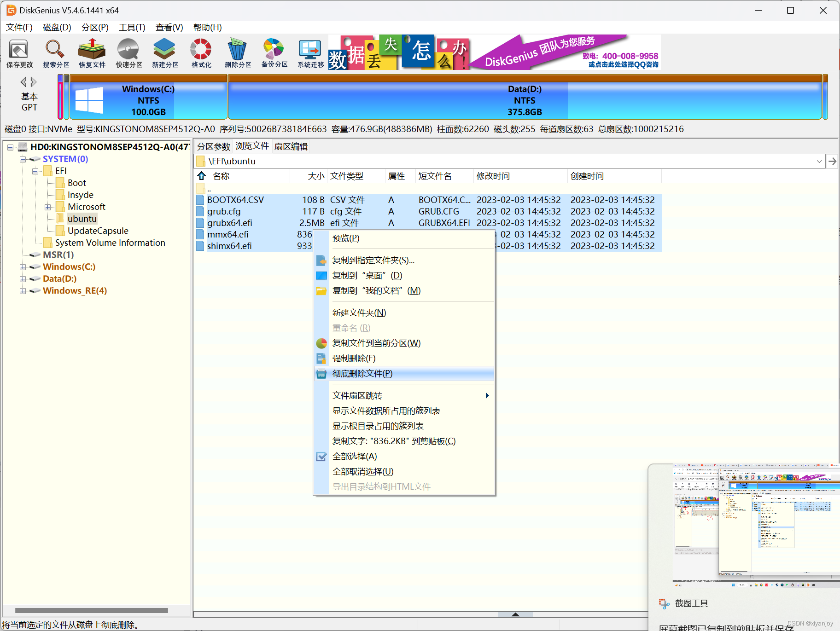Click the Snipping Tool (截图工具) notification icon
Viewport: 840px width, 631px height.
664,603
